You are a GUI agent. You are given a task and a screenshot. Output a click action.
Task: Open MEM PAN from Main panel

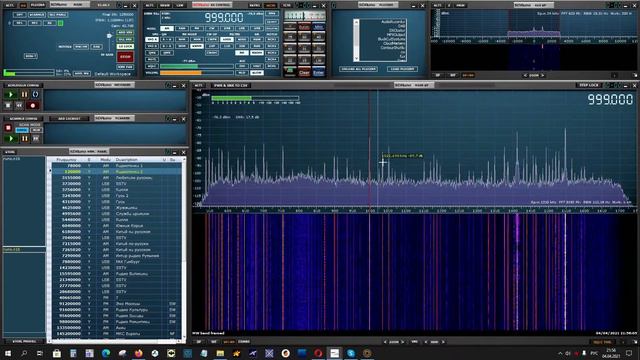(x=125, y=67)
